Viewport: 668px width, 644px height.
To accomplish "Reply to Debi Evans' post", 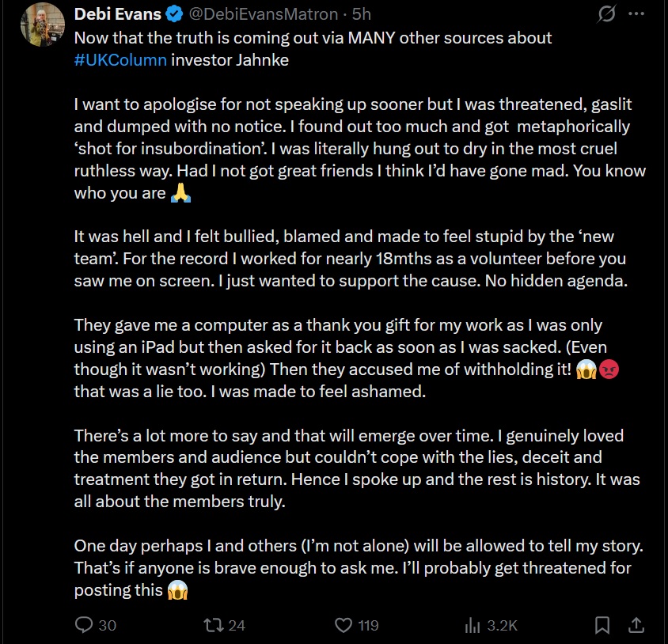I will [x=85, y=625].
